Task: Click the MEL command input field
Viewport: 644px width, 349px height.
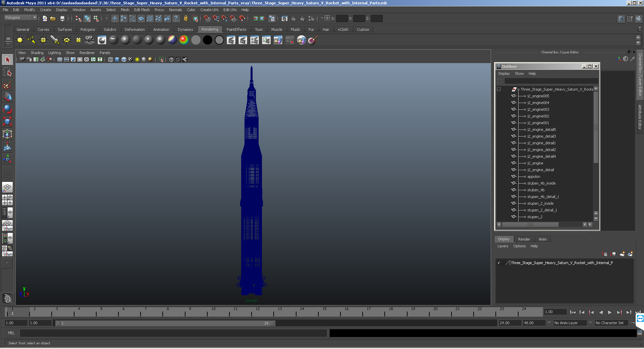Action: 173,333
